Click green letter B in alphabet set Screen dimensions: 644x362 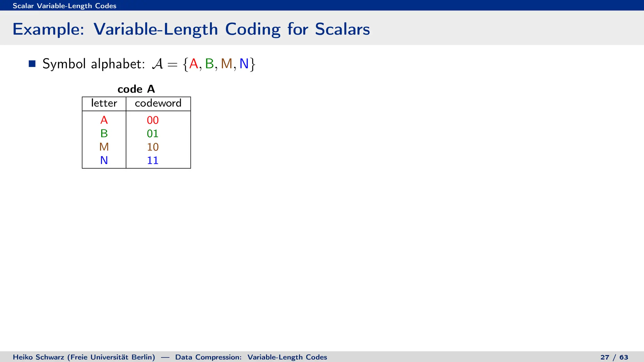209,64
